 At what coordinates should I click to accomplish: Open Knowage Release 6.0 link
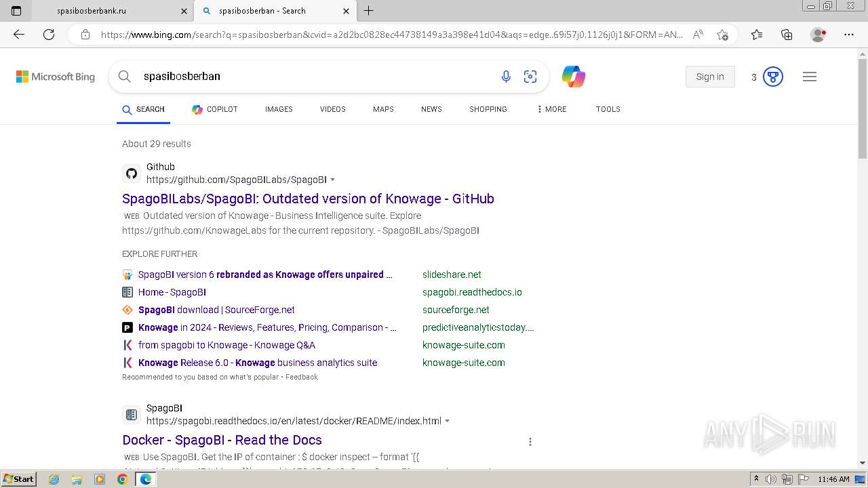pos(258,363)
